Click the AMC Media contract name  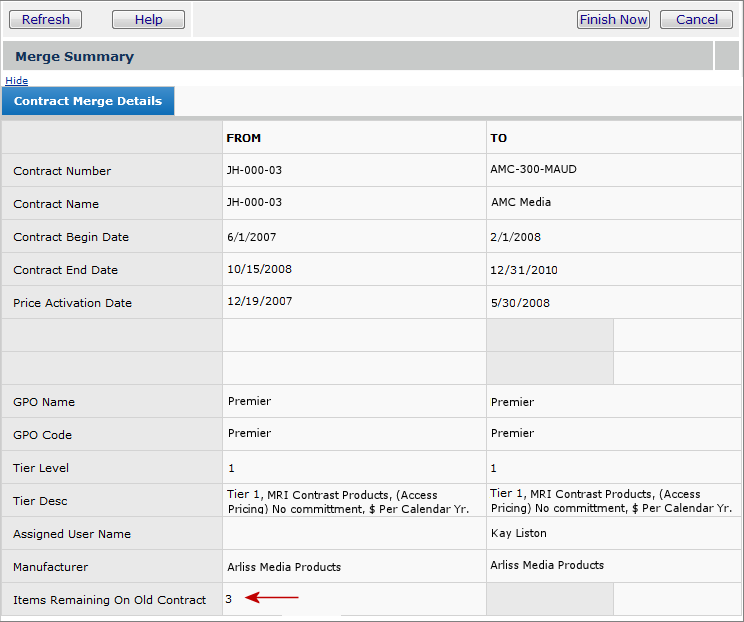pyautogui.click(x=520, y=202)
